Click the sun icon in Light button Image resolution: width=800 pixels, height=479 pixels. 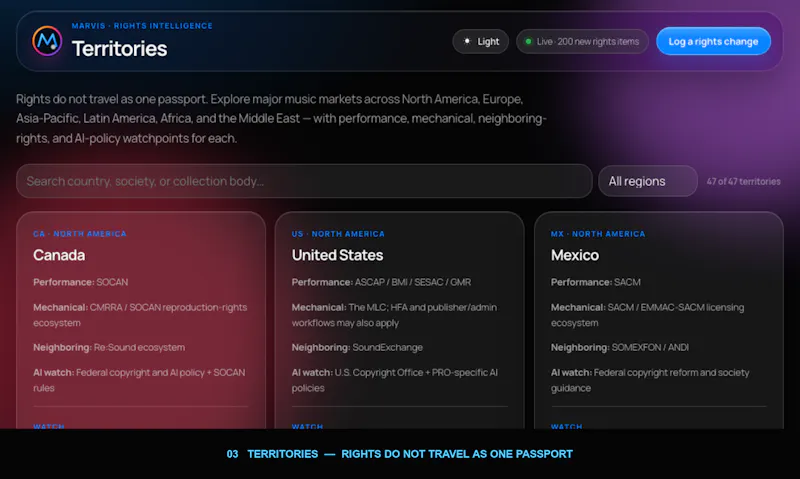467,41
